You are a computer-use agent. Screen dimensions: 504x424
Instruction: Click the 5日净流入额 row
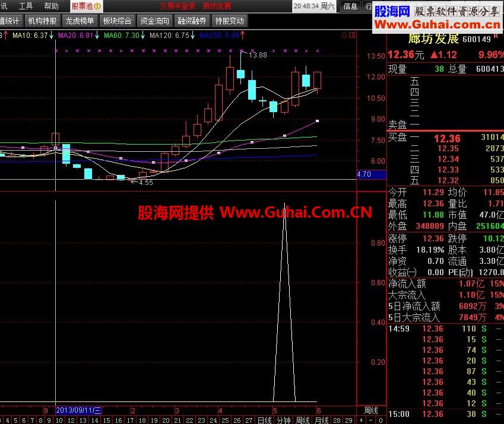(445, 306)
